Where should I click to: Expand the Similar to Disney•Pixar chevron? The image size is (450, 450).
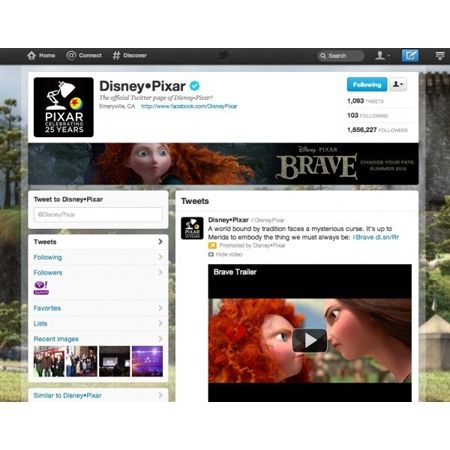160,395
